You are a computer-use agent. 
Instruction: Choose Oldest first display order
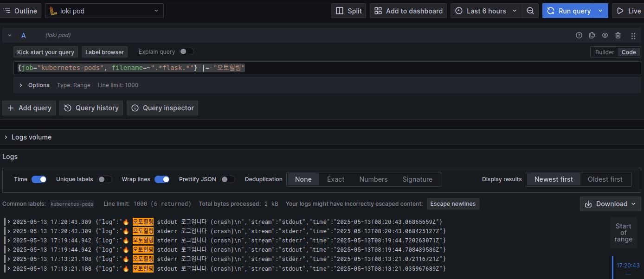605,179
